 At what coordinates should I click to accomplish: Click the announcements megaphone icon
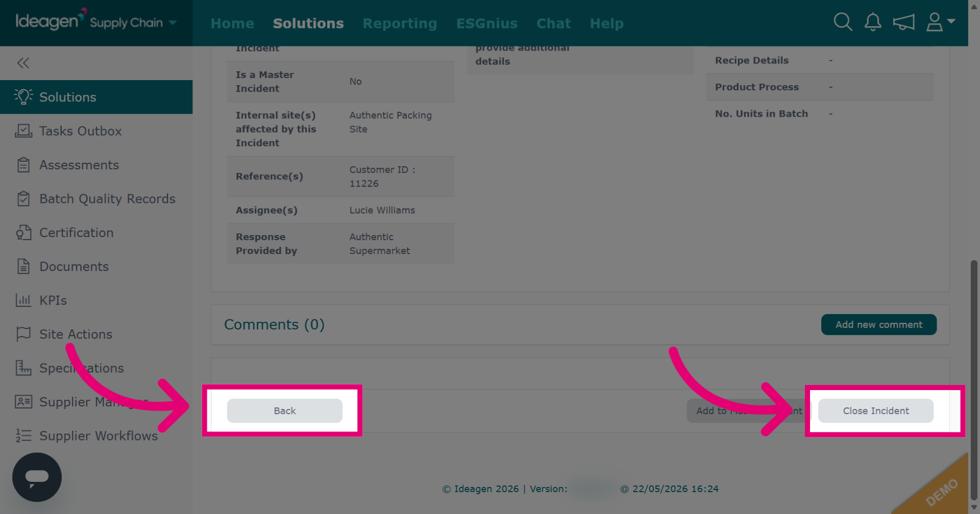903,22
